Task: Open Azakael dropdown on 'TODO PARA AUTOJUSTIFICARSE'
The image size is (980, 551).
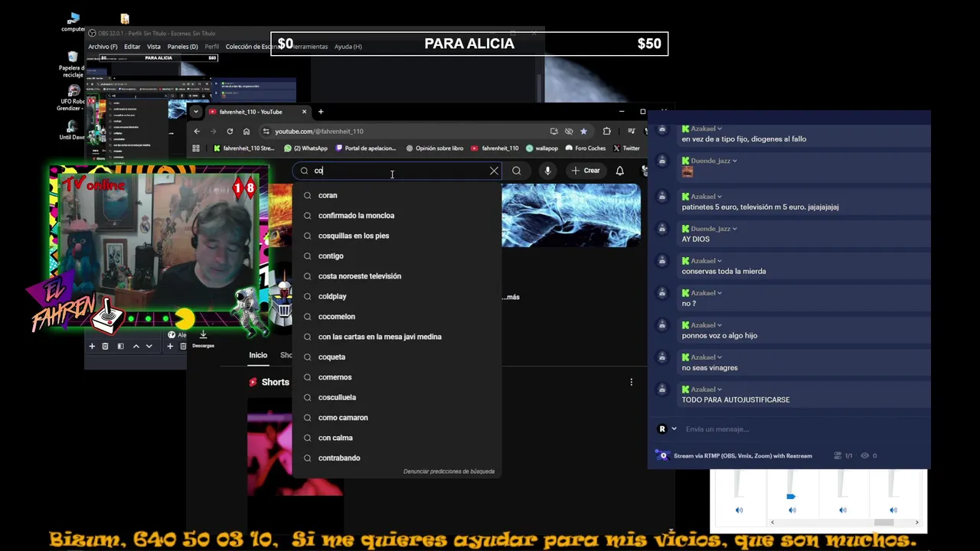Action: tap(720, 390)
